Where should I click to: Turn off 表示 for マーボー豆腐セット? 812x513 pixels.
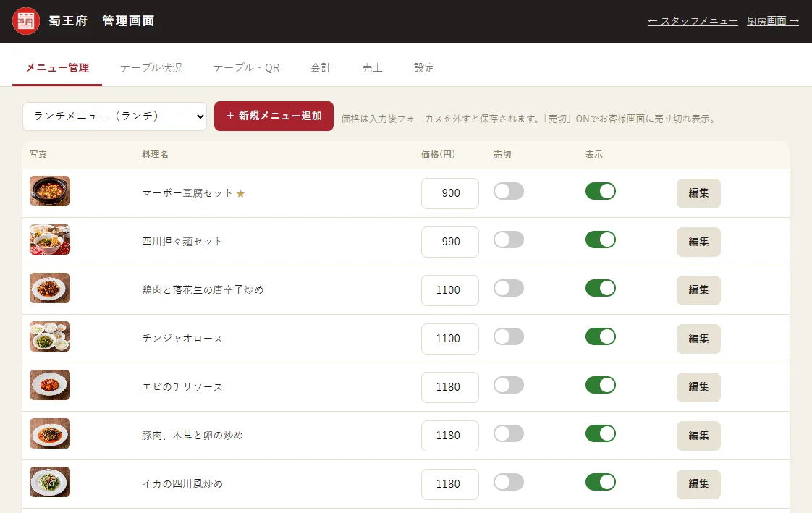coord(601,191)
